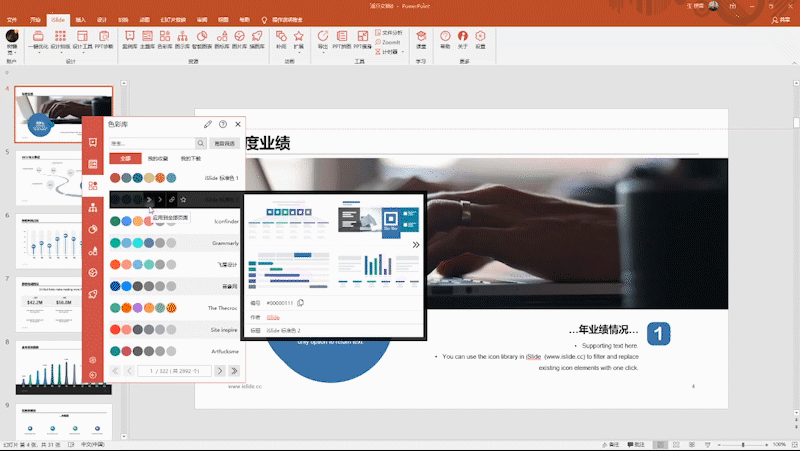Pick first red swatch in iSlide 标准色 1

115,178
